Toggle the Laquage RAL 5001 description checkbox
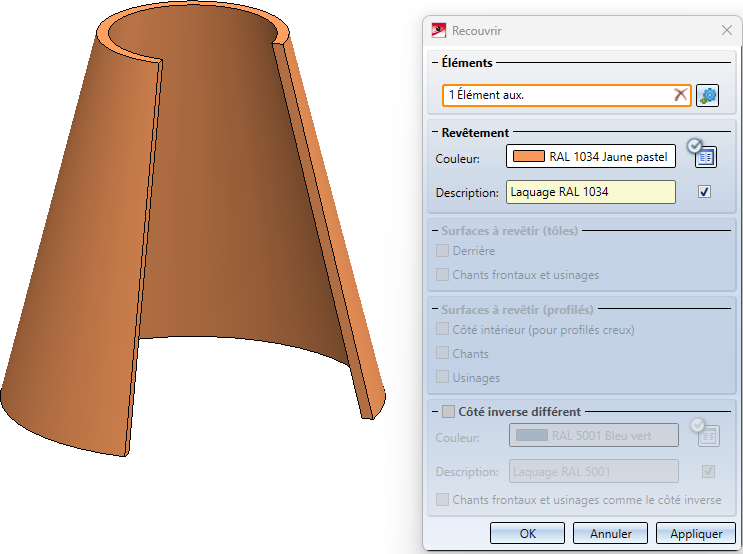This screenshot has width=743, height=554. 708,472
